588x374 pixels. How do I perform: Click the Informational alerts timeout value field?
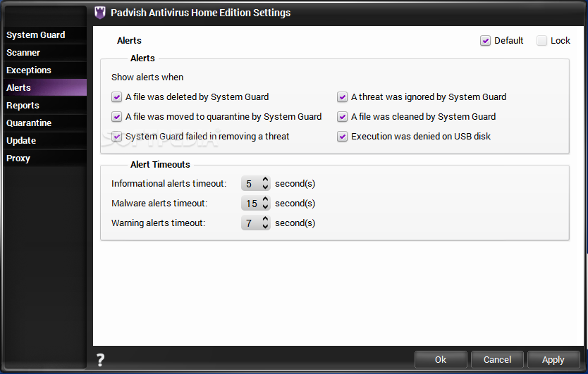coord(251,184)
